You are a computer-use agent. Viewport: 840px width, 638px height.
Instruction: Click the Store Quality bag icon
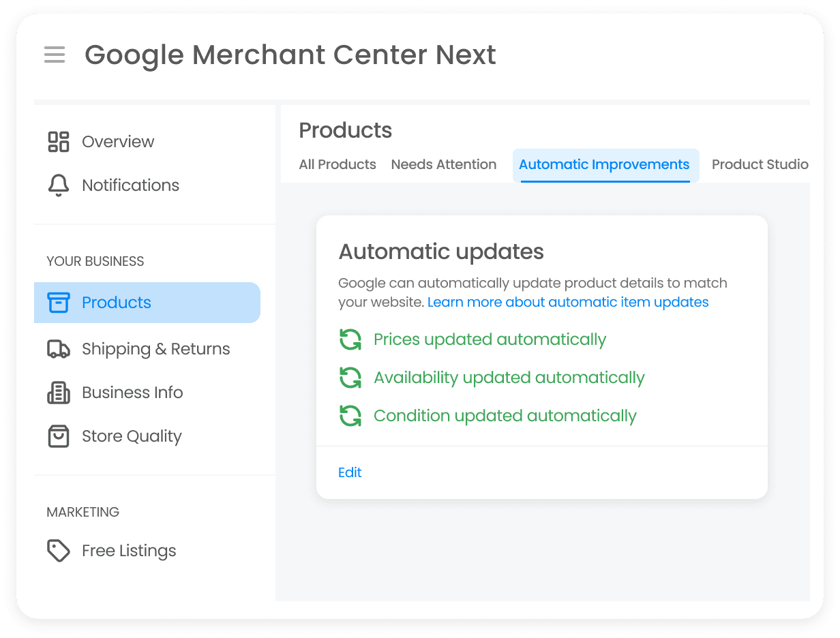coord(59,436)
